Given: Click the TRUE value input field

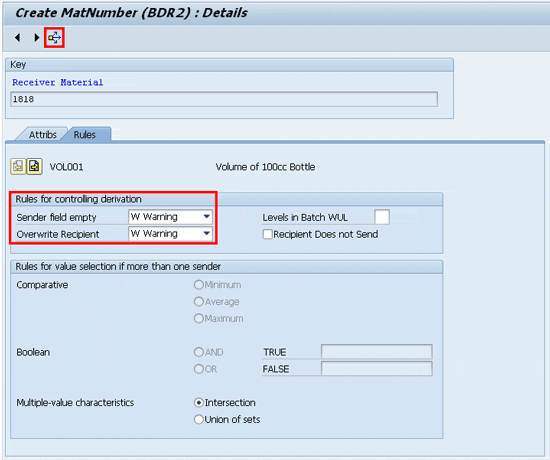Looking at the screenshot, I should tap(377, 352).
